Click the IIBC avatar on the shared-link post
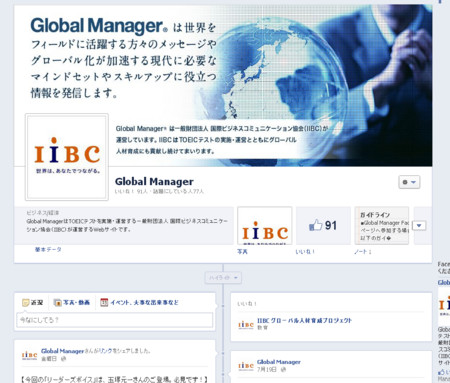450x383 pixels. pos(29,355)
